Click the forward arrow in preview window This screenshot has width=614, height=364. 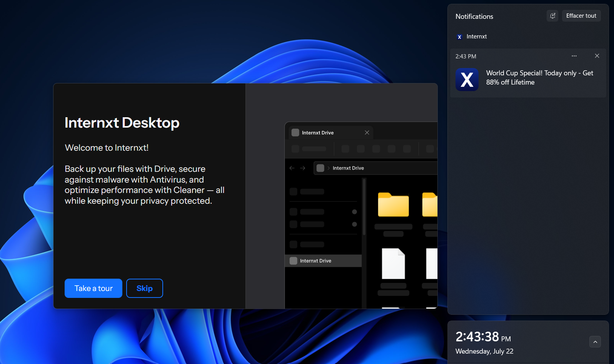(x=303, y=168)
